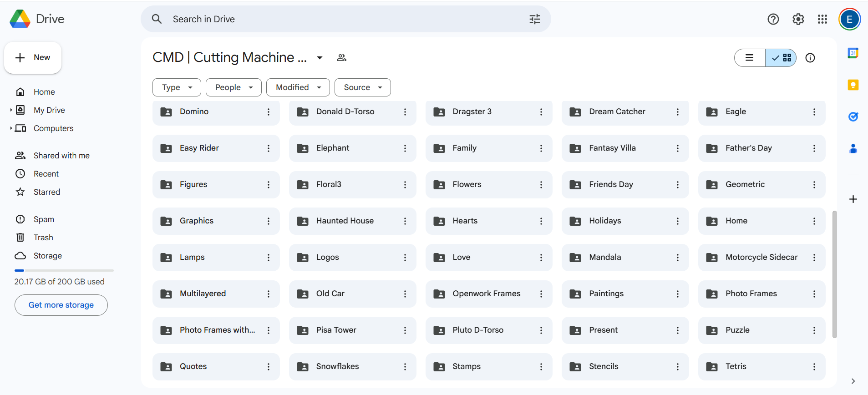
Task: Expand the My Drive tree arrow
Action: 11,110
